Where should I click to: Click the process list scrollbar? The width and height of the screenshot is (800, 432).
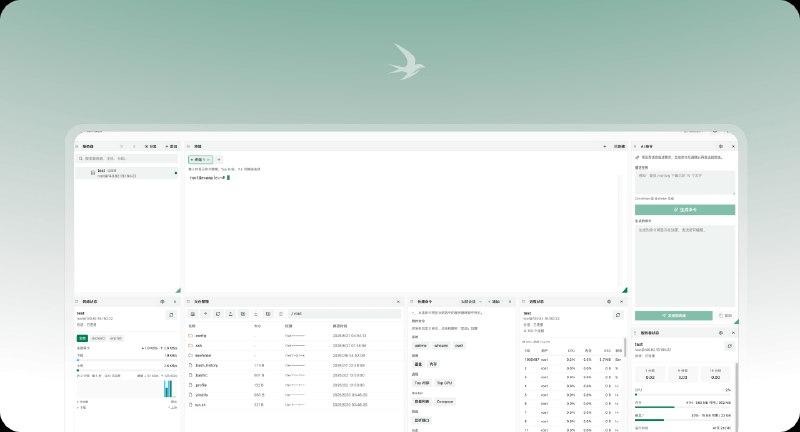tap(625, 348)
